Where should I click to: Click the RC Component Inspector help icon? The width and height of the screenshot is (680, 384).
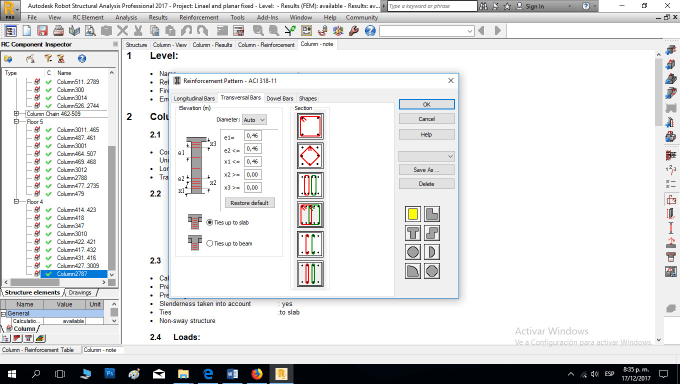point(82,59)
